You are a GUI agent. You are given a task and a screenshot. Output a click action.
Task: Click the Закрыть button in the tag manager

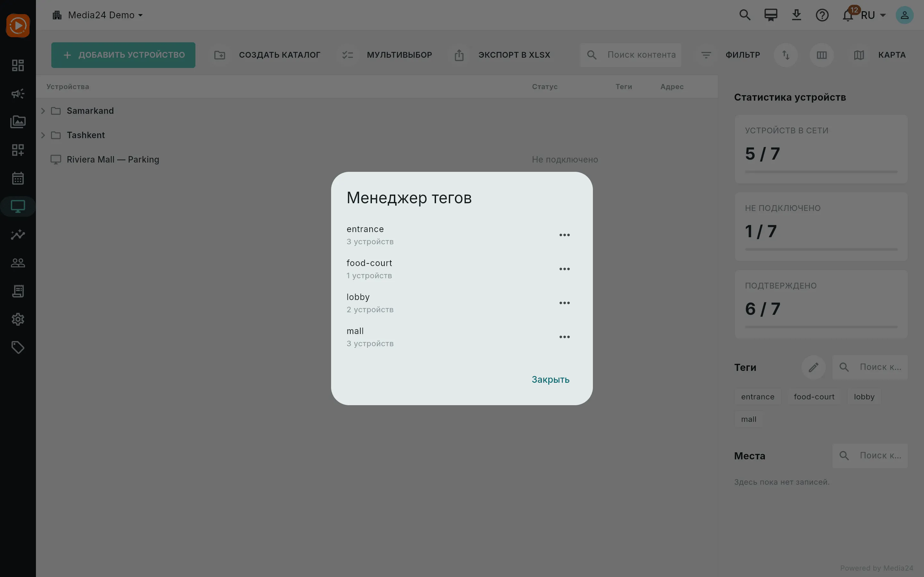[x=550, y=380]
